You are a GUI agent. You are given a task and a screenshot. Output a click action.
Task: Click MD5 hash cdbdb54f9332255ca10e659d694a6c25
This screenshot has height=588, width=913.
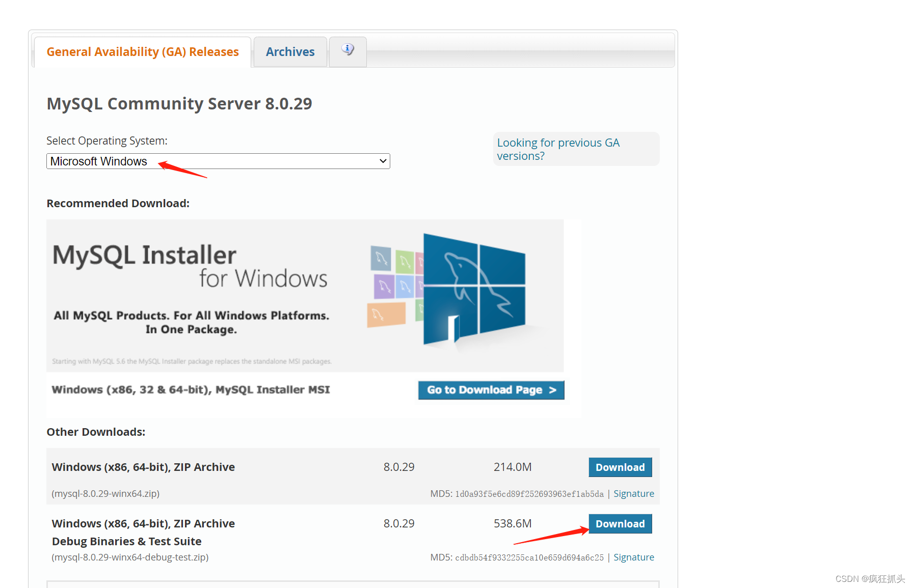tap(529, 557)
